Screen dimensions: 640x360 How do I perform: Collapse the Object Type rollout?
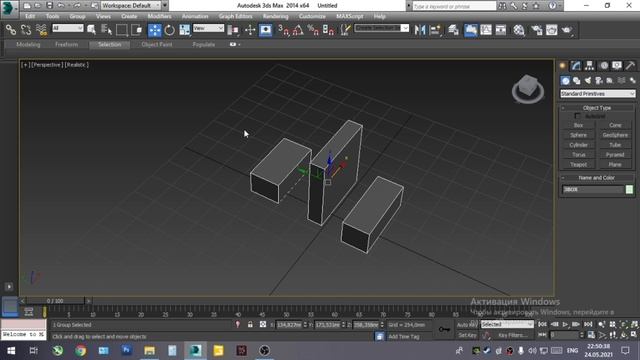click(x=597, y=108)
